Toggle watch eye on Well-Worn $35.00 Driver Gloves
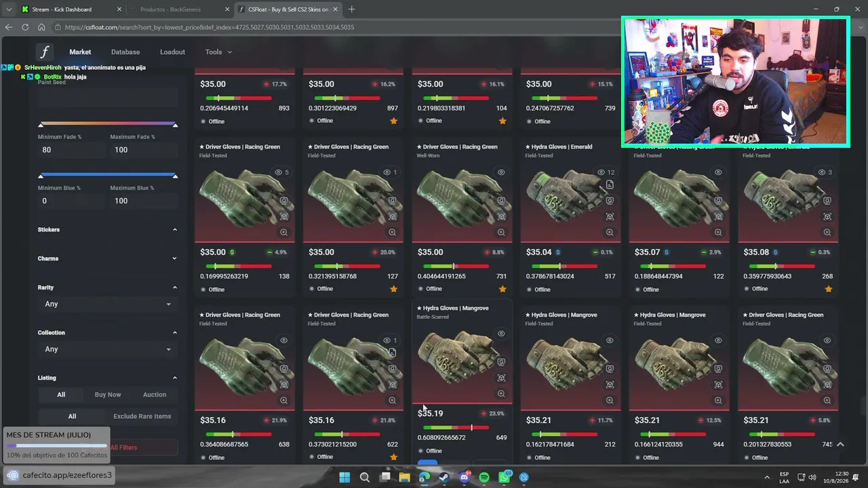The height and width of the screenshot is (488, 868). 501,172
